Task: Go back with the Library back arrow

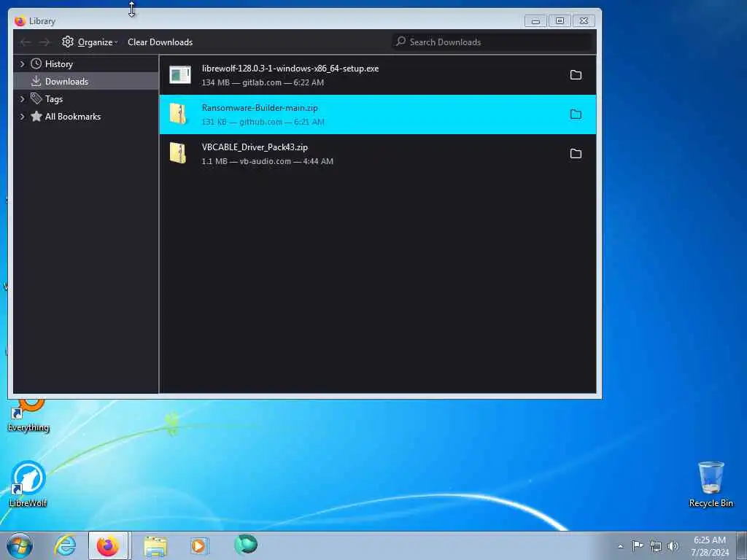Action: click(x=26, y=42)
